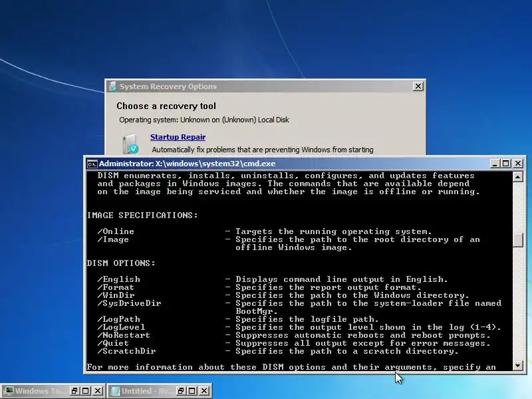Image resolution: width=532 pixels, height=399 pixels.
Task: Click the cmd vertical scrollbar thumb
Action: pyautogui.click(x=518, y=240)
